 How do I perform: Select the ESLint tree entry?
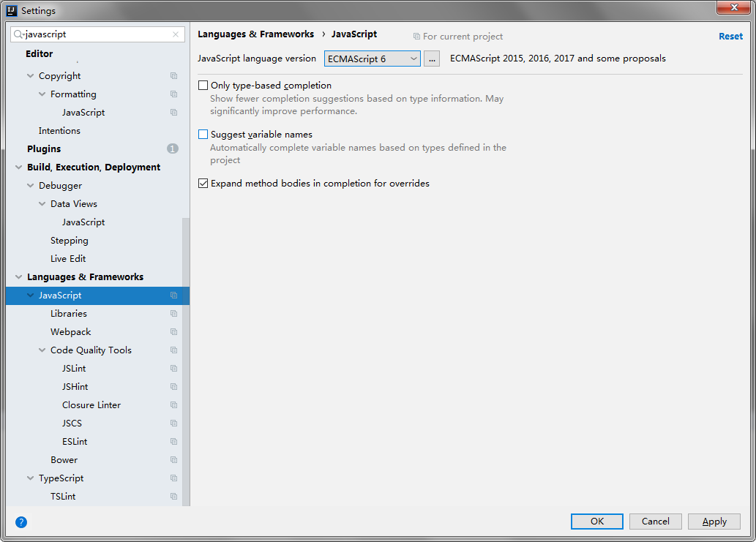coord(75,442)
